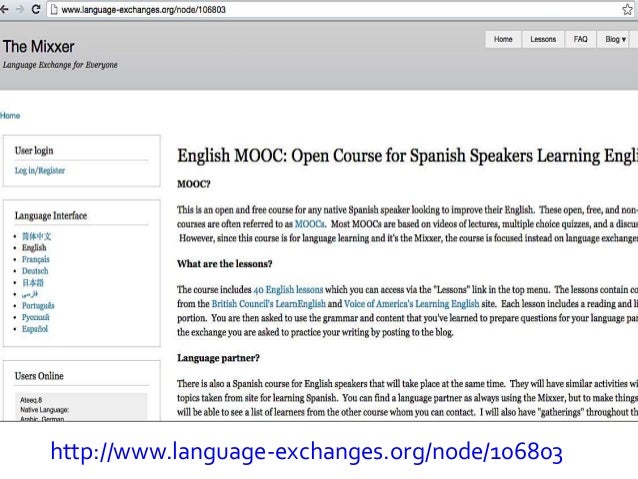Select English in the Language Interface list
The height and width of the screenshot is (479, 638).
pyautogui.click(x=34, y=247)
